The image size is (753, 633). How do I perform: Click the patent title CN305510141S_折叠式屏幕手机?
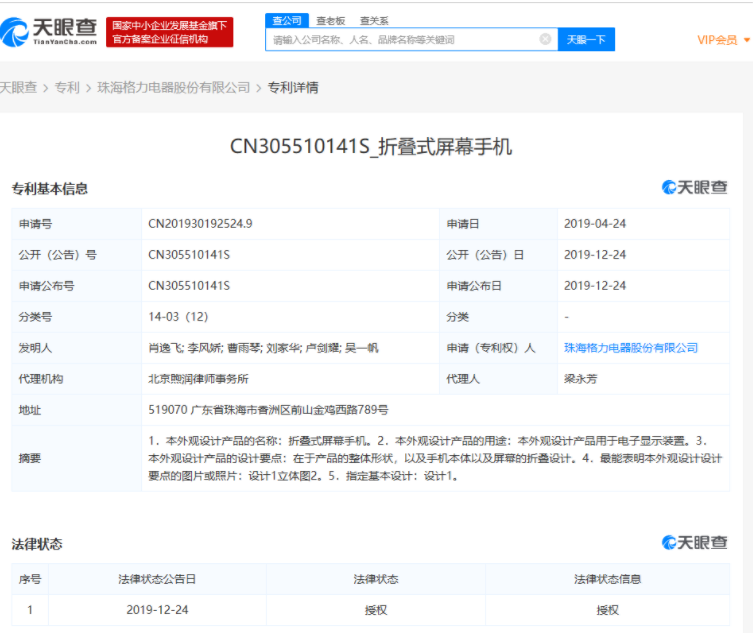point(371,146)
